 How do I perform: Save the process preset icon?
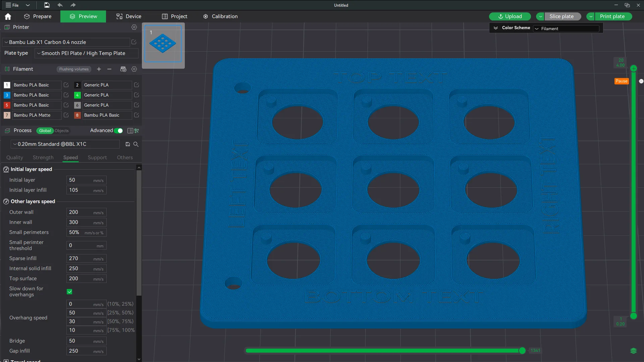point(128,144)
